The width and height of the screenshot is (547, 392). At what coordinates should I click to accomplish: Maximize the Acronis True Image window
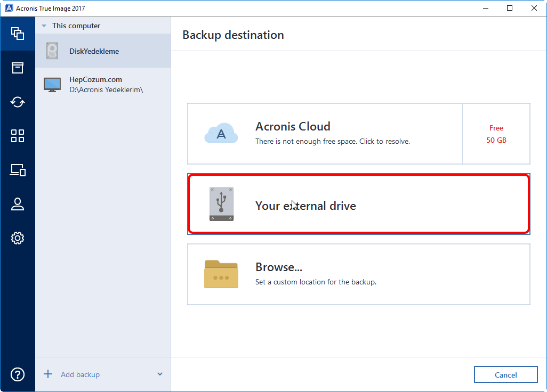510,8
